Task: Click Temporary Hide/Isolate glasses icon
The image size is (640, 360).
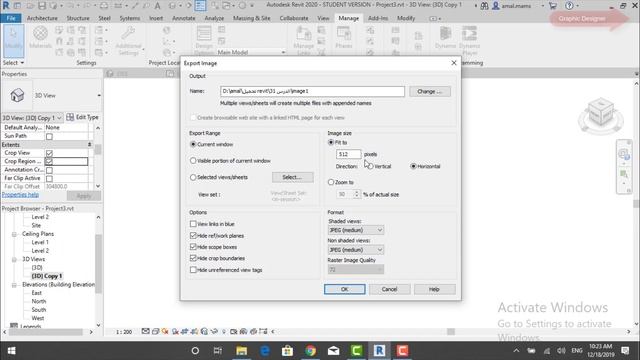Action: click(x=214, y=331)
